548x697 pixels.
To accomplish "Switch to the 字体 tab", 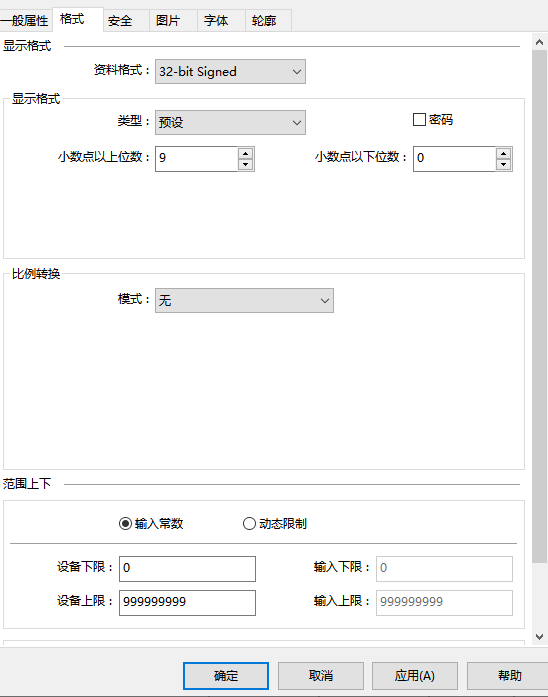I will click(x=216, y=21).
